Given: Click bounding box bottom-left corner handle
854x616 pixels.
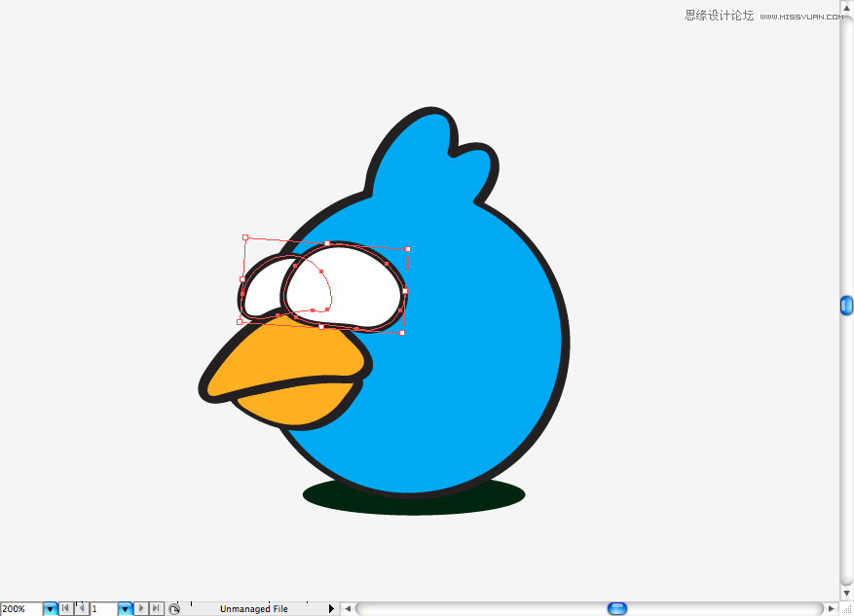Looking at the screenshot, I should [240, 322].
